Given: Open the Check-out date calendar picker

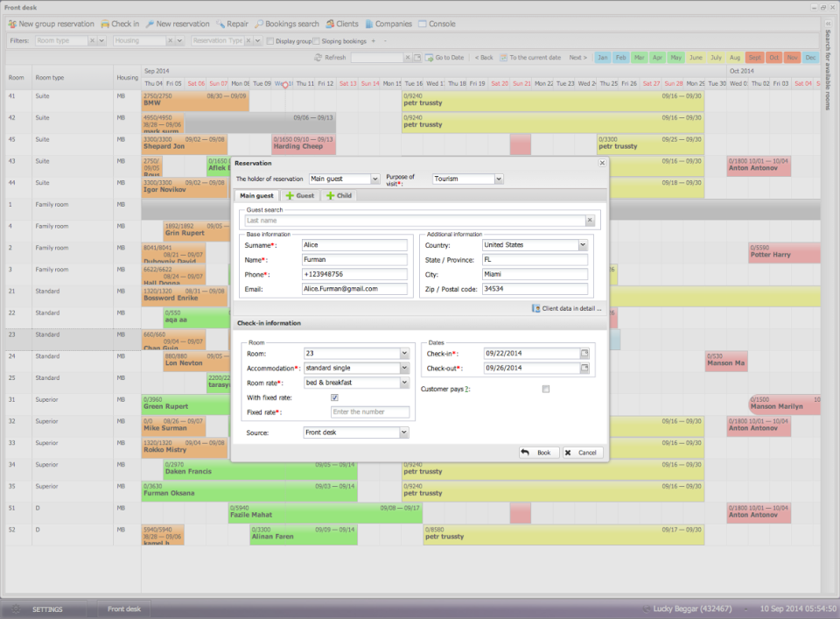Looking at the screenshot, I should point(584,369).
